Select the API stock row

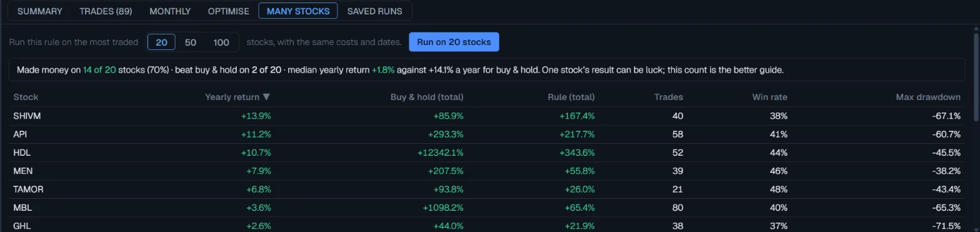[487, 134]
